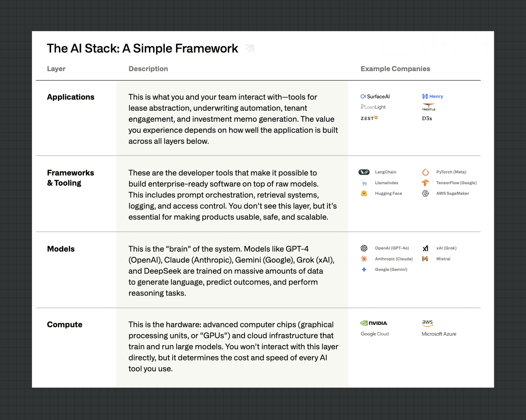Select the Microsoft Azure label

point(439,334)
